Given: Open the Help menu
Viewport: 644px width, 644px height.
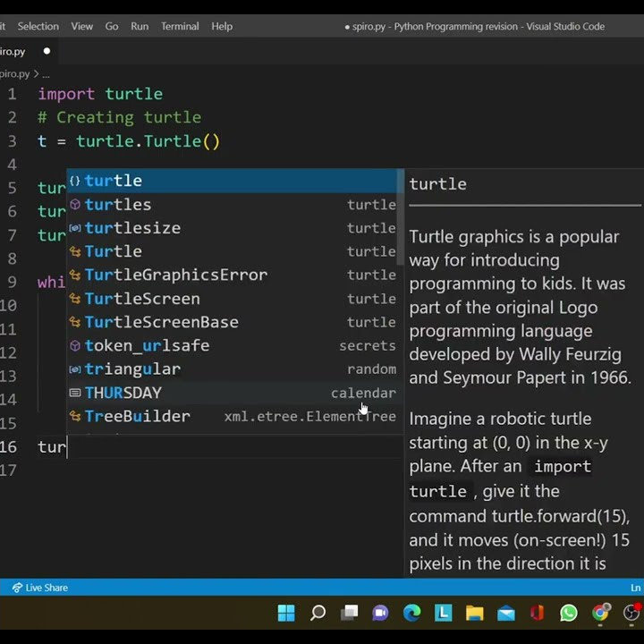Looking at the screenshot, I should [222, 26].
